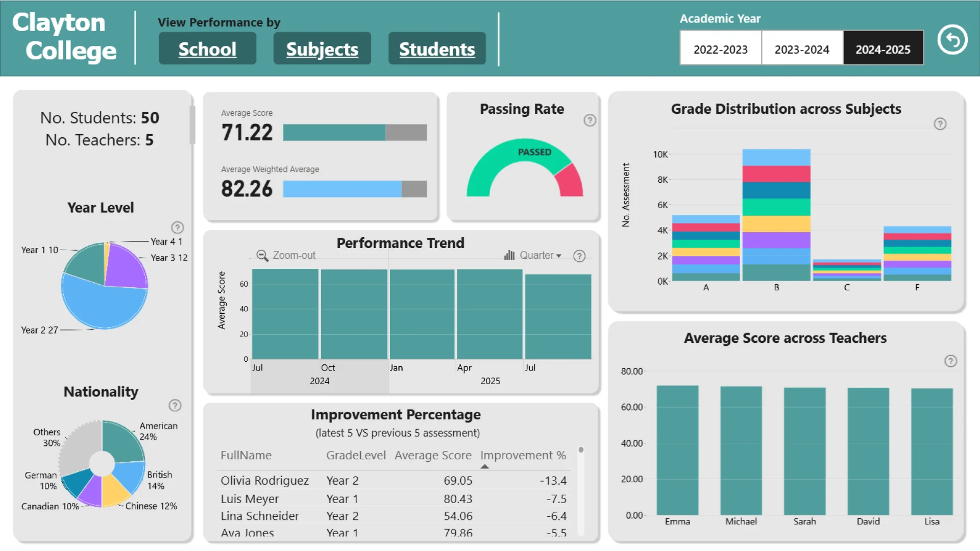Switch to the Students view
This screenshot has height=551, width=980.
[x=437, y=49]
